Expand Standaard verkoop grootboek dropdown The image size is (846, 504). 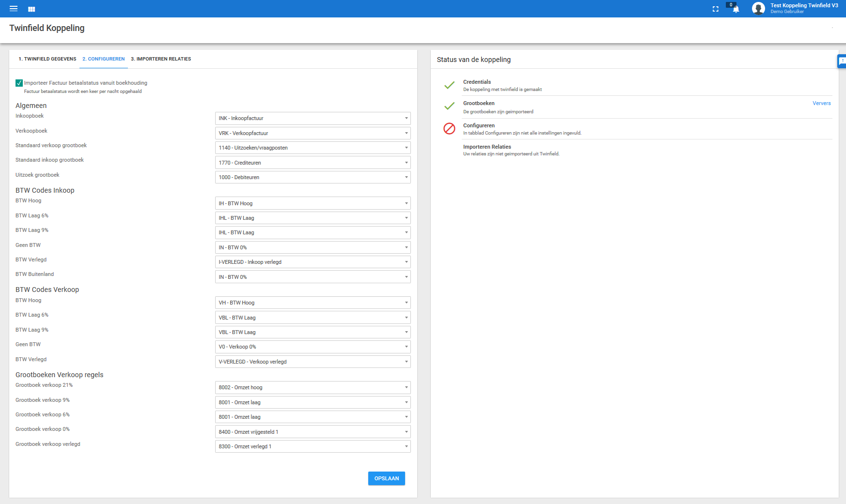click(313, 148)
